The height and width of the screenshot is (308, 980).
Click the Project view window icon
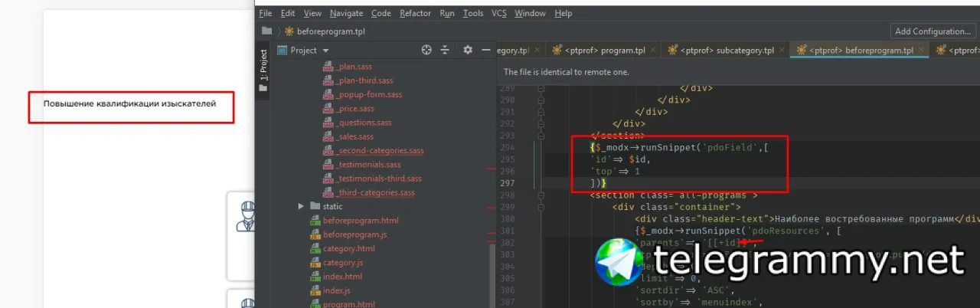(282, 50)
